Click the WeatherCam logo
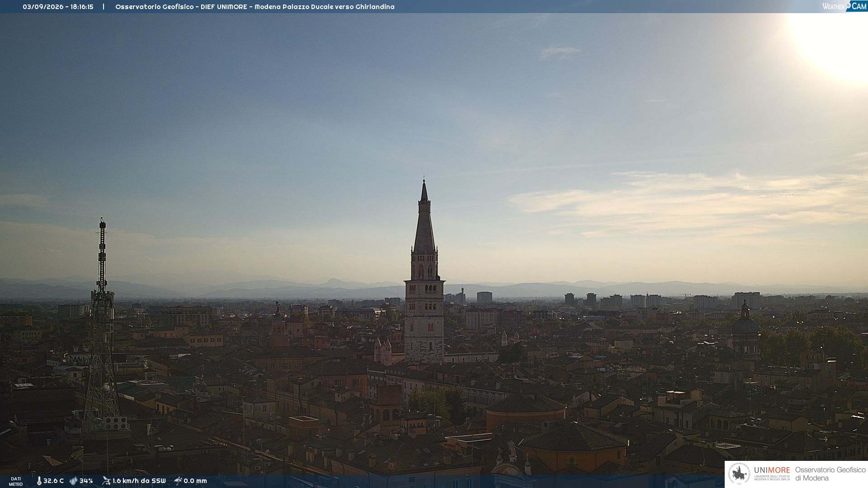The width and height of the screenshot is (868, 488). coord(844,6)
